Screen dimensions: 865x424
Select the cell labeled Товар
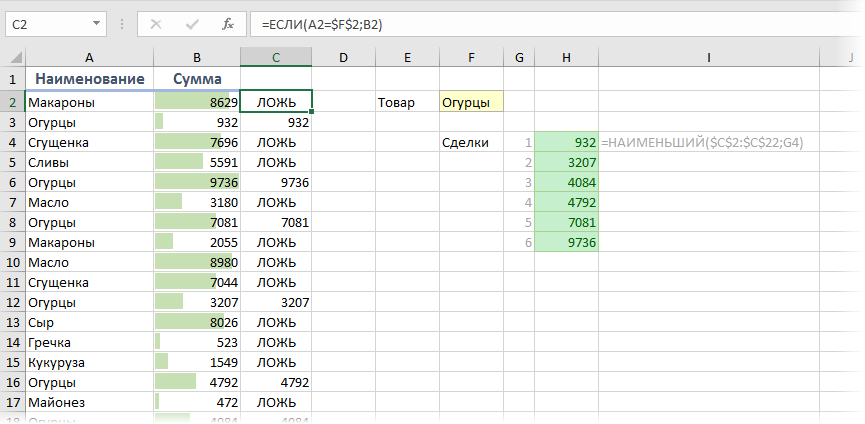(407, 102)
